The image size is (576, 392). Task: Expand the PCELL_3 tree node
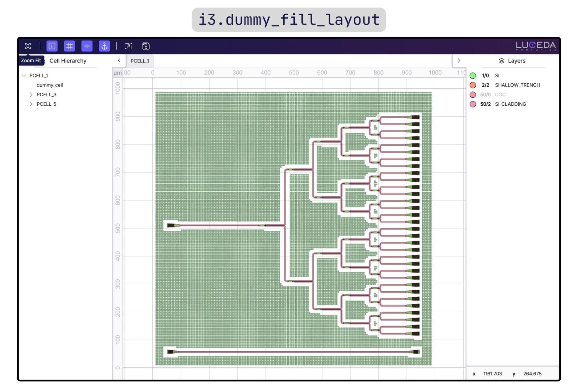click(31, 95)
